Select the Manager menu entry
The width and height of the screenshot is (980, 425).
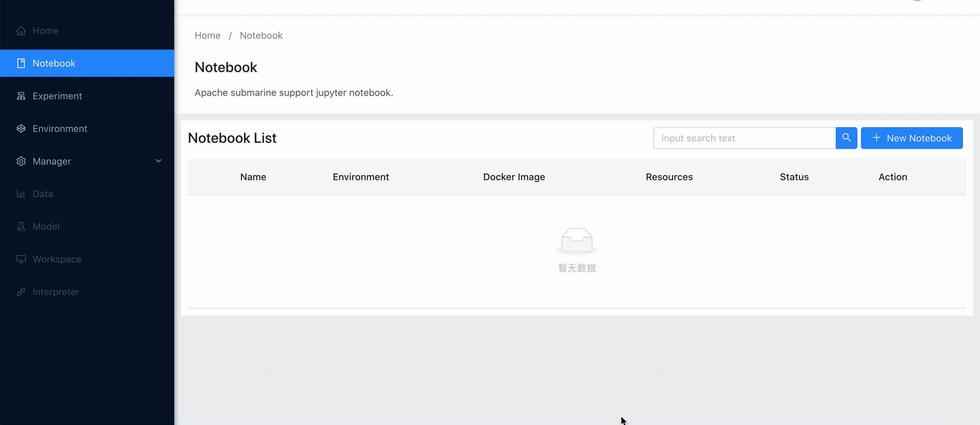tap(52, 161)
